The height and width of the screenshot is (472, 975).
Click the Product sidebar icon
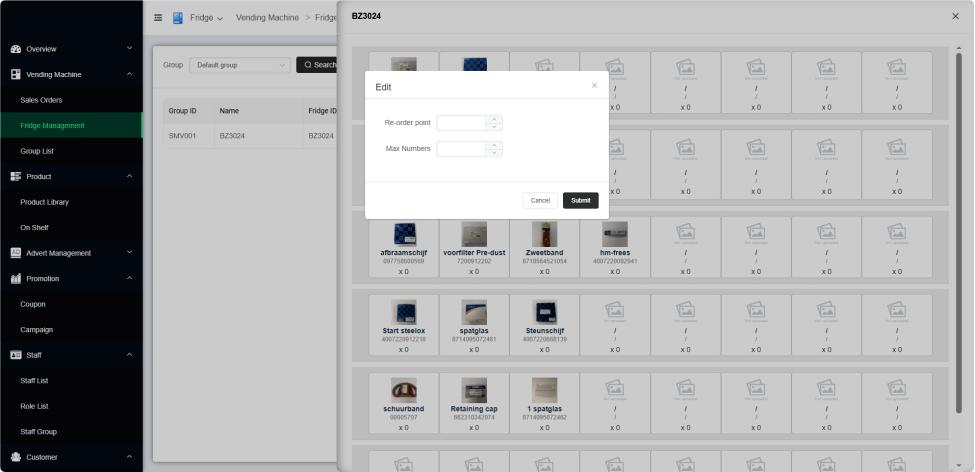click(x=16, y=176)
